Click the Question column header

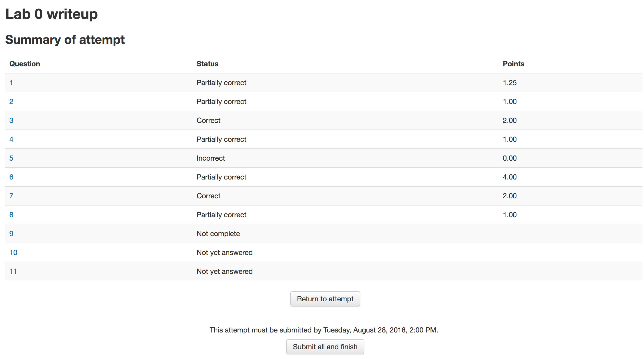pyautogui.click(x=25, y=64)
